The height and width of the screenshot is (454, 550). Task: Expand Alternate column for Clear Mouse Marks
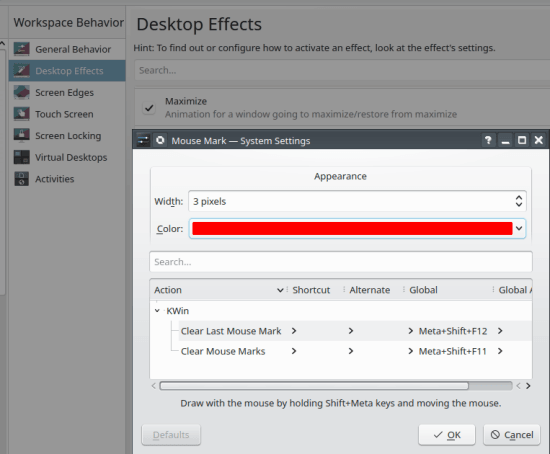[351, 351]
